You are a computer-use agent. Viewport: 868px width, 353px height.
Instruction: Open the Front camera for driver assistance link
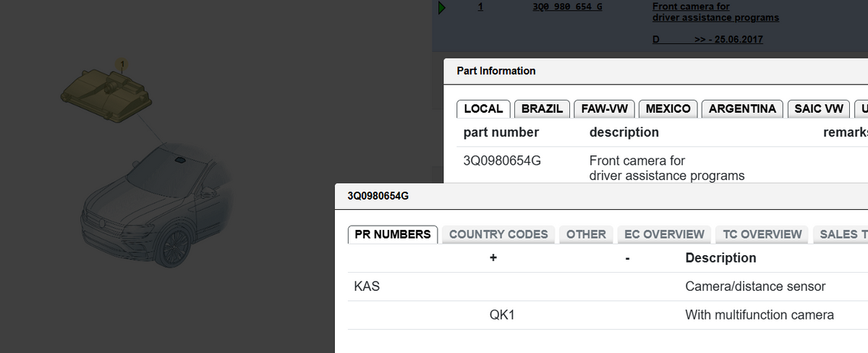[716, 12]
